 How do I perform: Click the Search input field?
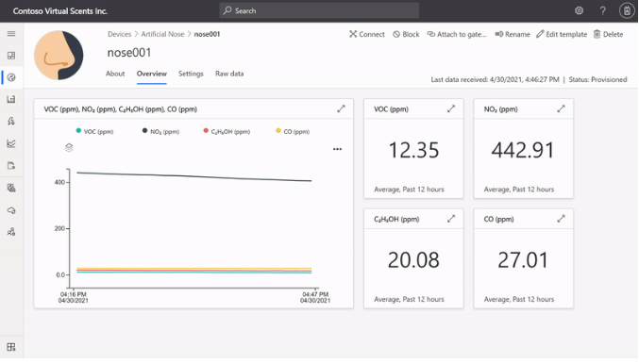pos(319,11)
